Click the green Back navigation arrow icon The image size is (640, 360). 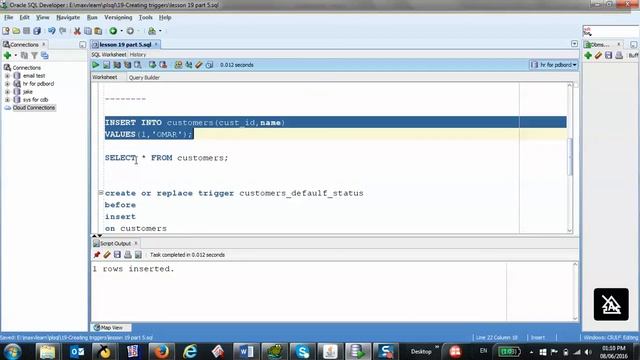pos(113,31)
